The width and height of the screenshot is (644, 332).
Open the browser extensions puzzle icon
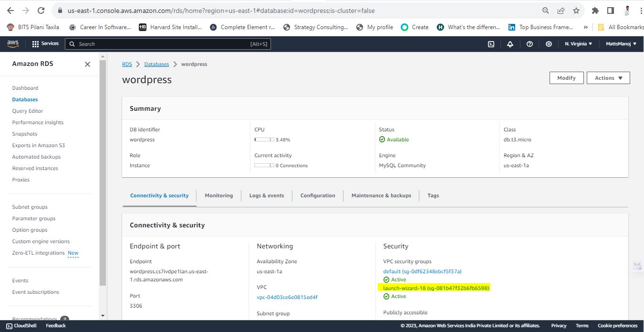[x=595, y=11]
